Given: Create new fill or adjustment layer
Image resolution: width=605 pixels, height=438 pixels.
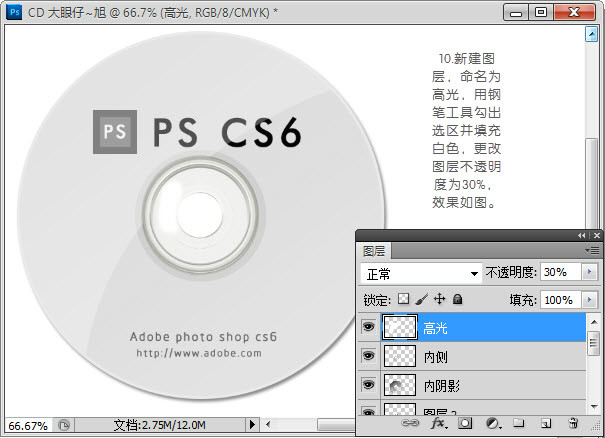Looking at the screenshot, I should [x=492, y=424].
